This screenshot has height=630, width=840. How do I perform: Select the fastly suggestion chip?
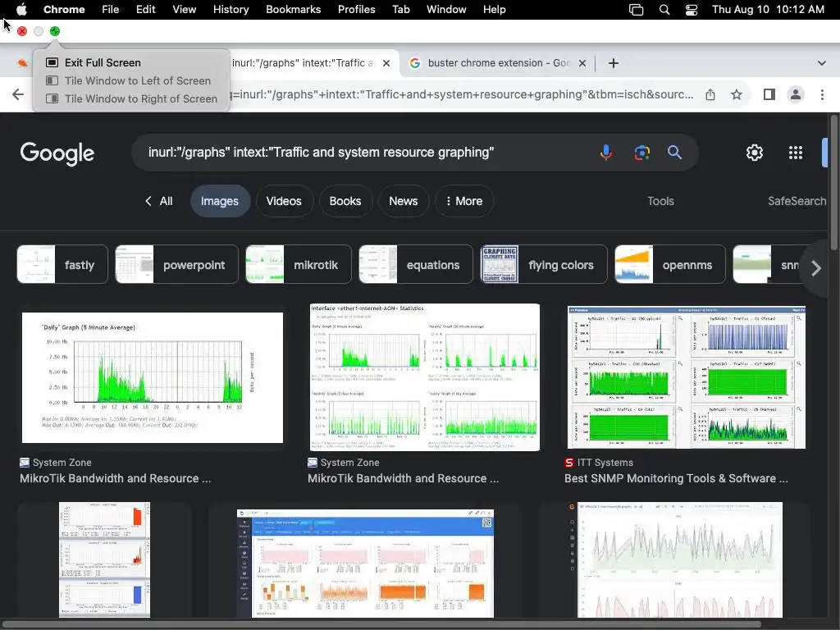pyautogui.click(x=62, y=265)
